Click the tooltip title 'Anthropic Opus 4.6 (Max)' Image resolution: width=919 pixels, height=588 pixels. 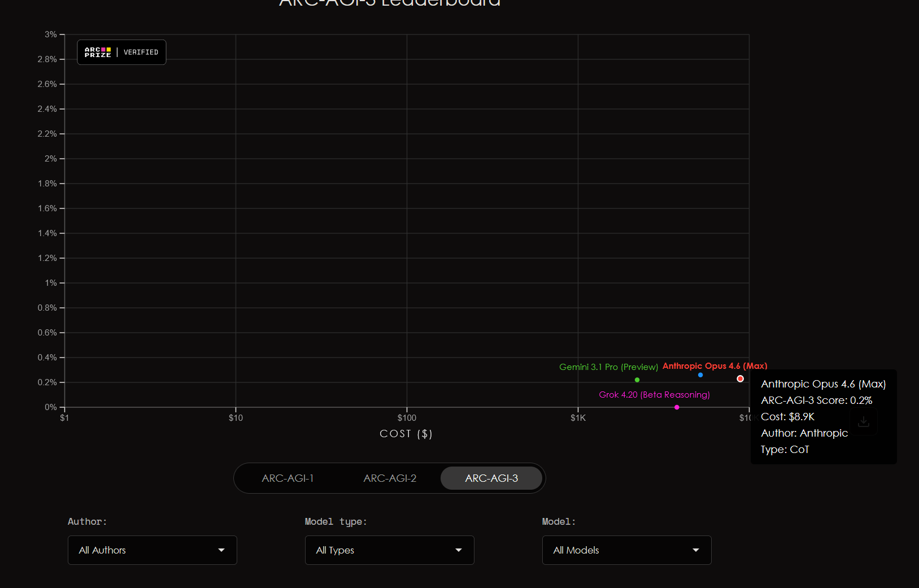(x=824, y=384)
